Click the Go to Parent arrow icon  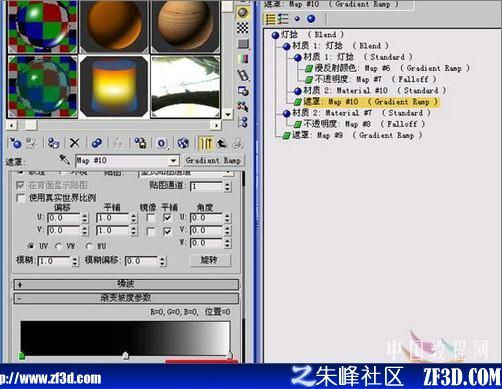[x=222, y=143]
